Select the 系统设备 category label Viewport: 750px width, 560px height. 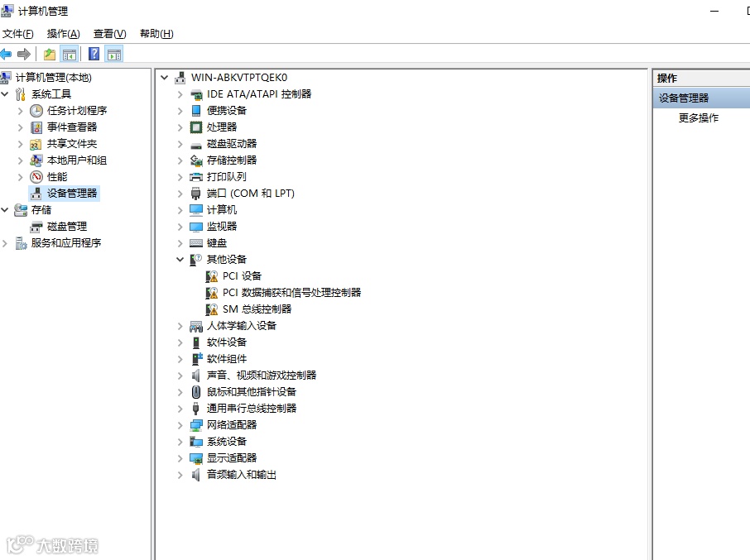(x=226, y=442)
